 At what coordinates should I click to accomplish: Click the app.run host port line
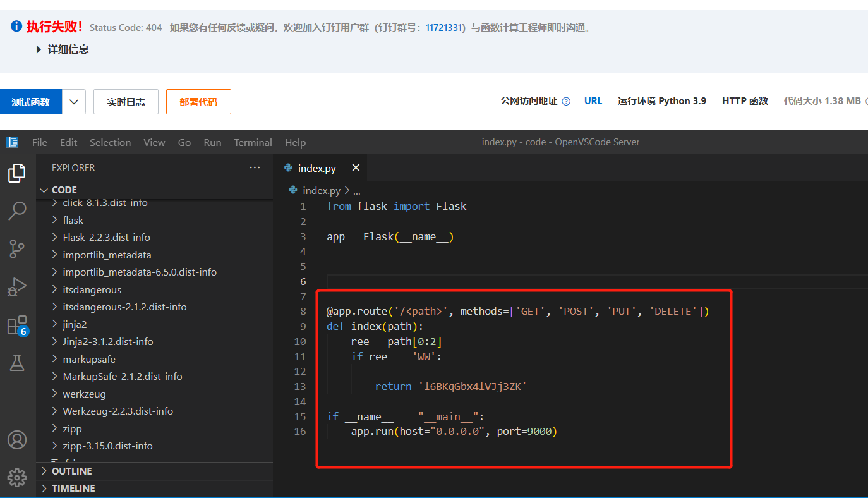(454, 432)
